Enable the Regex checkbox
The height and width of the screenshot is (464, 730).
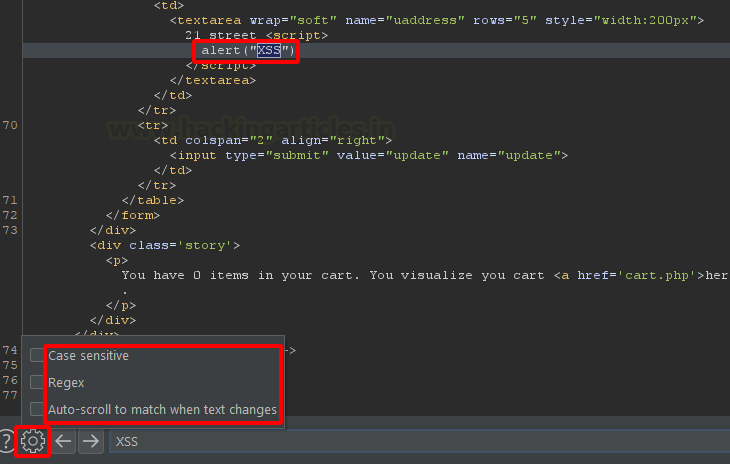pos(37,382)
